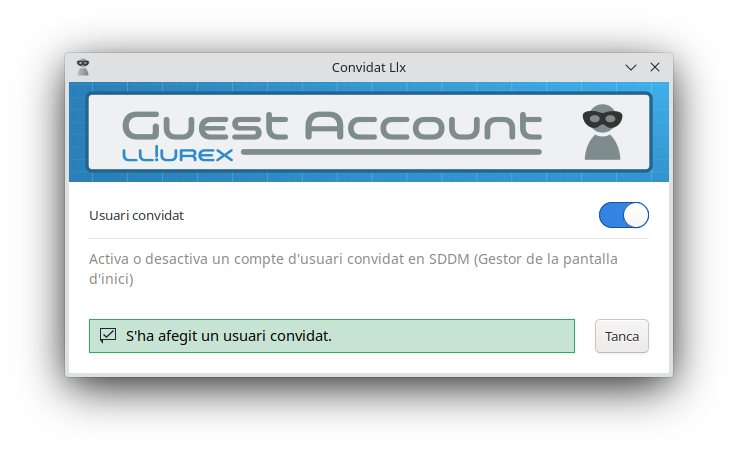738x454 pixels.
Task: Close the dialog with Tanca button
Action: coord(622,336)
